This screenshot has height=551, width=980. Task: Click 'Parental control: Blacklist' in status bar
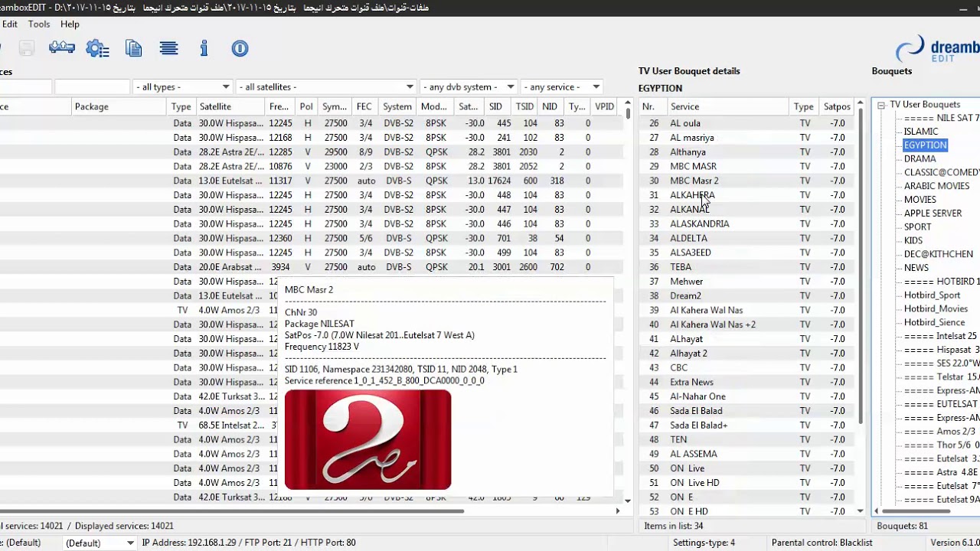822,543
